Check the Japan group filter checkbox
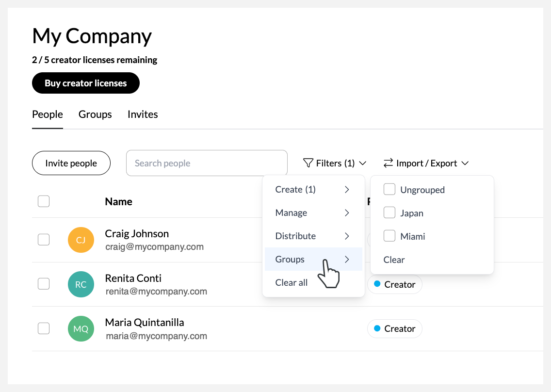 tap(389, 212)
